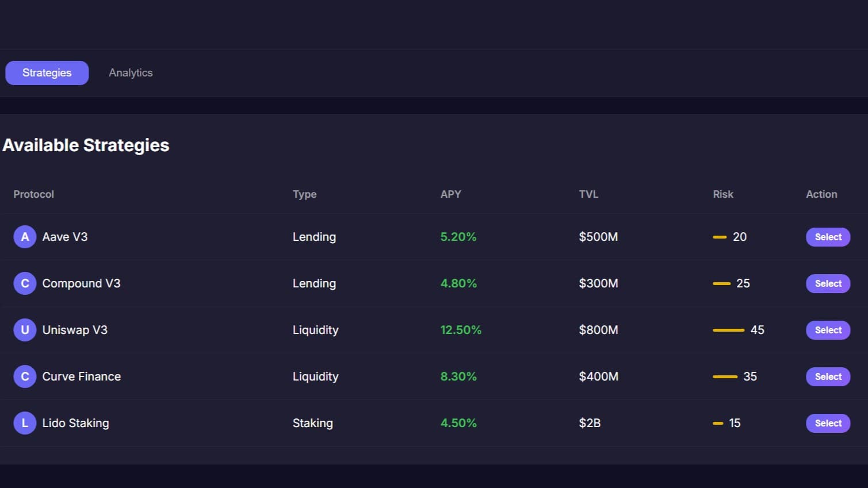The image size is (868, 488).
Task: Click the APY column header
Action: (x=450, y=194)
